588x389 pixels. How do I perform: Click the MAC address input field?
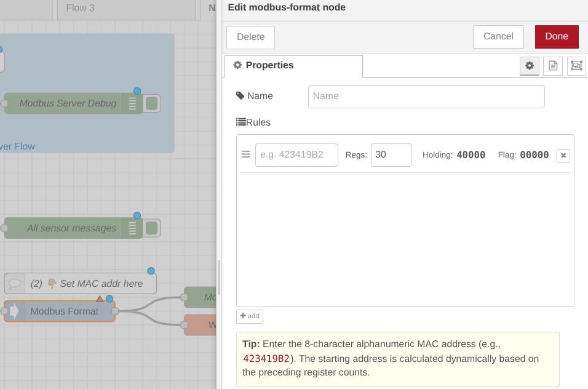(x=296, y=155)
